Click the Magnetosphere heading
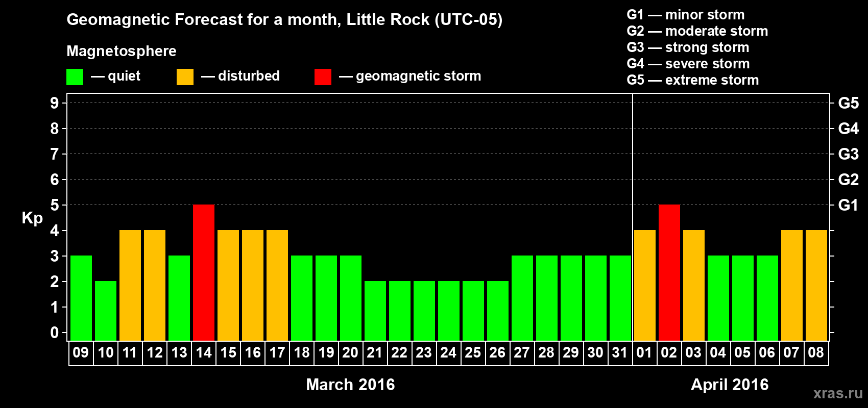The width and height of the screenshot is (868, 408). pos(122,52)
